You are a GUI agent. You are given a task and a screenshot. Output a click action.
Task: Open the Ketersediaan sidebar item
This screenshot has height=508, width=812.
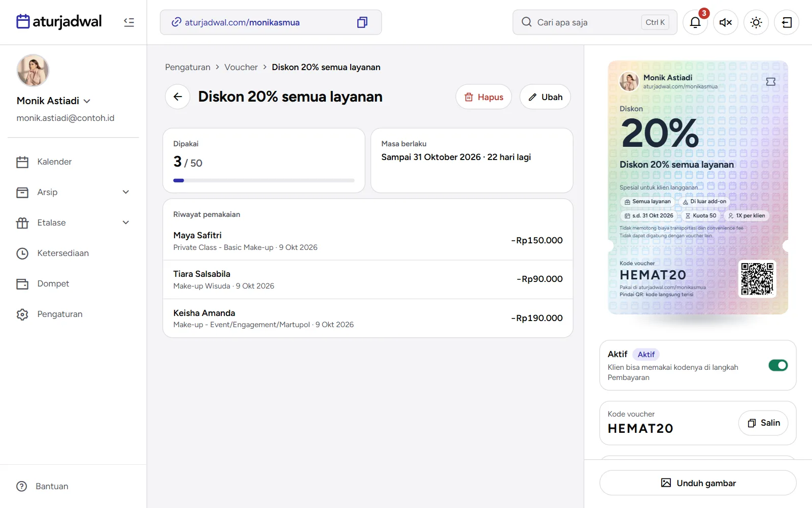(x=73, y=253)
